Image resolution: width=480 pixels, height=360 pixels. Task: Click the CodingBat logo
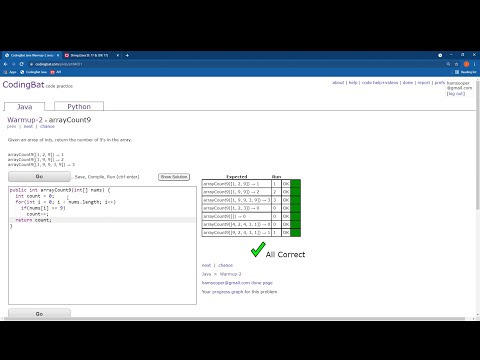point(23,85)
